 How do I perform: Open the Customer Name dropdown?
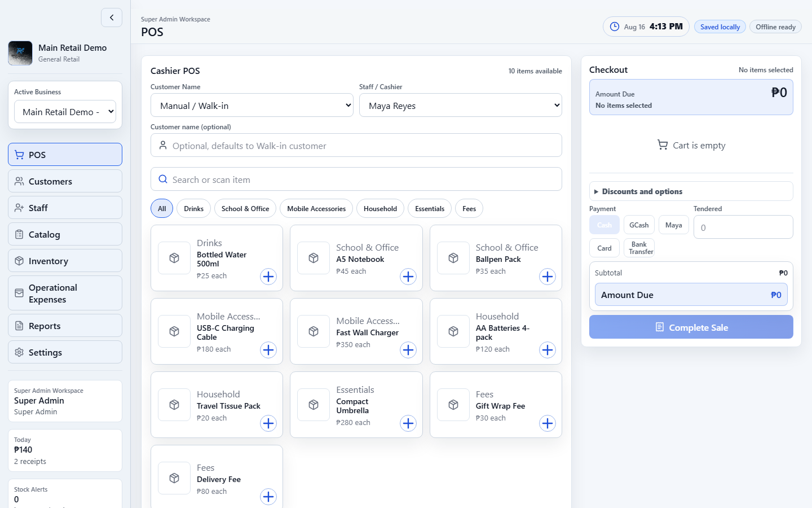pyautogui.click(x=252, y=106)
